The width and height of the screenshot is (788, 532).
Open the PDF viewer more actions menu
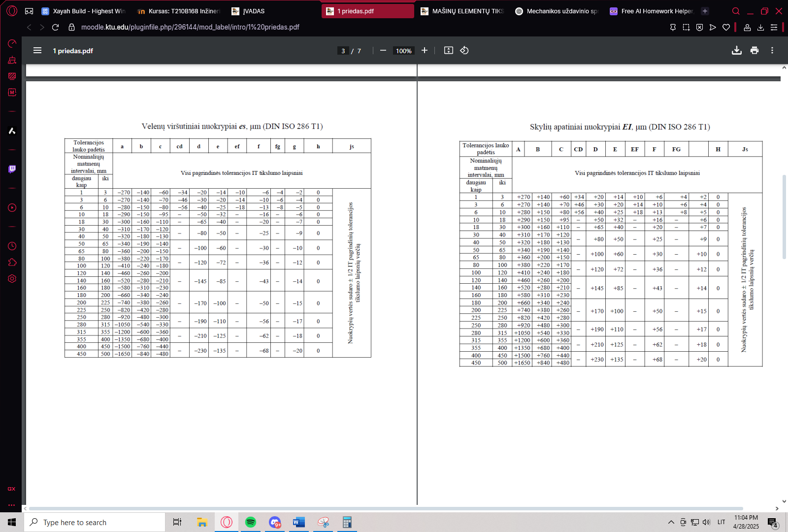click(772, 50)
